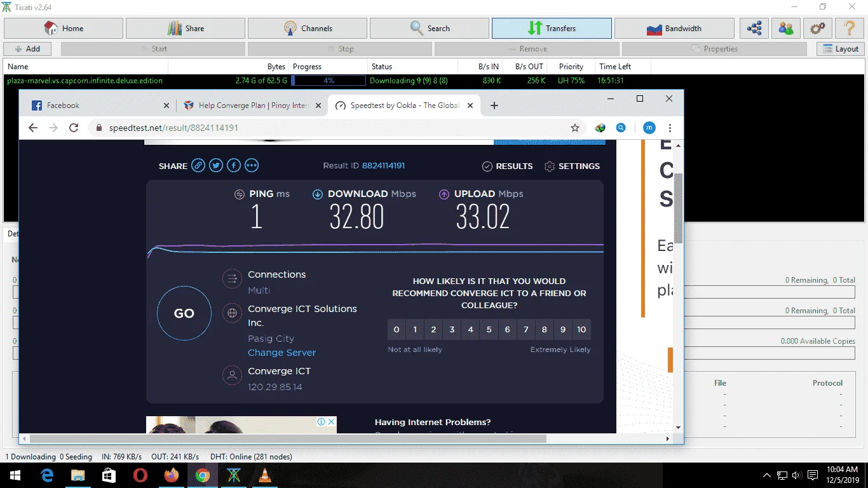Click GO to start speed test
Screen dimensions: 868x488
(x=184, y=313)
